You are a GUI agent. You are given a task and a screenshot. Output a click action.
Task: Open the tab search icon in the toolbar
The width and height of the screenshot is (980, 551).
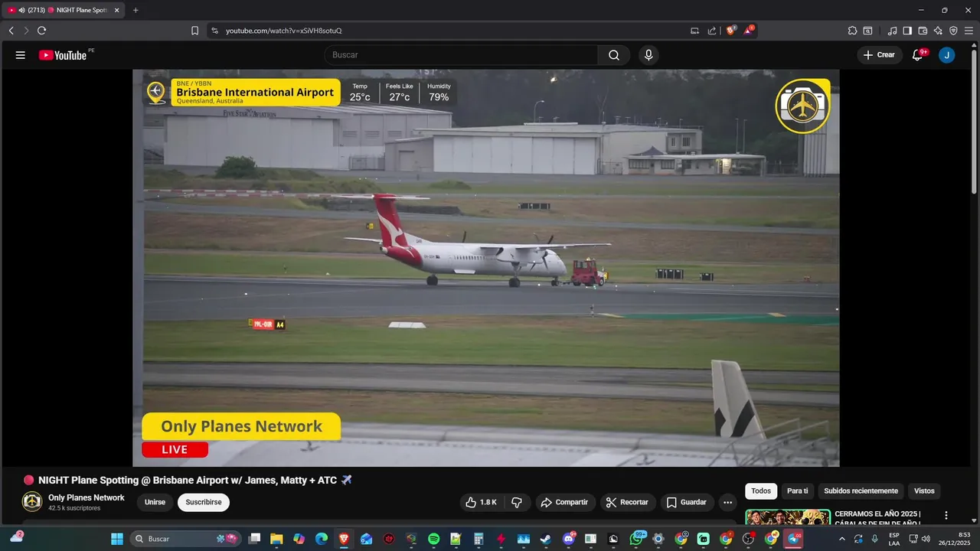point(867,31)
